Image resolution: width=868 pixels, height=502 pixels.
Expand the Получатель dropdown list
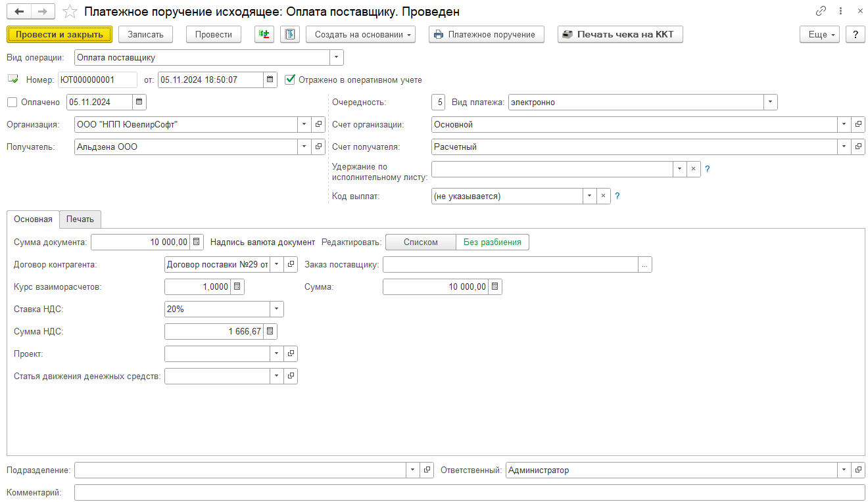tap(304, 147)
